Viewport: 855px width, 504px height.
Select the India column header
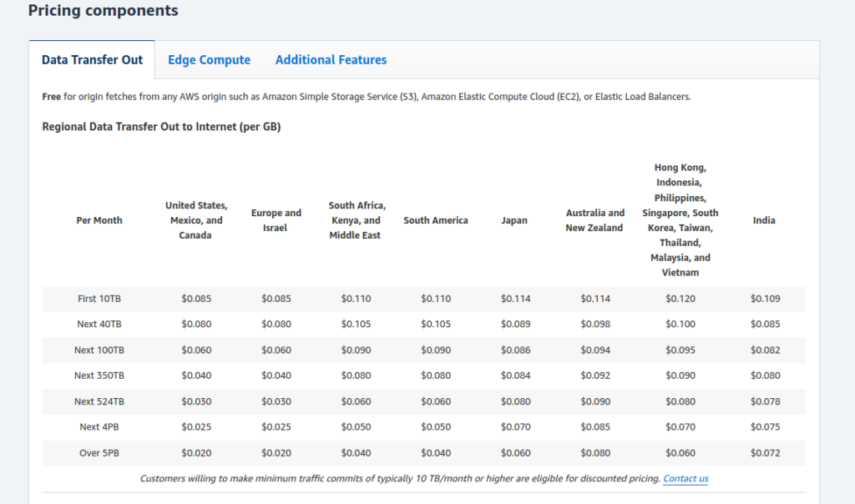pos(764,220)
